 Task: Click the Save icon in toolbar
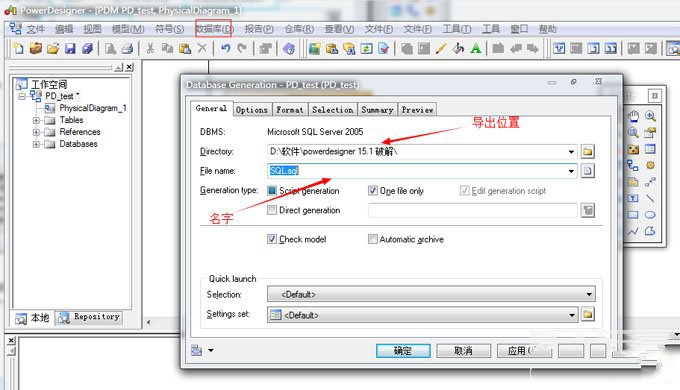[x=70, y=49]
